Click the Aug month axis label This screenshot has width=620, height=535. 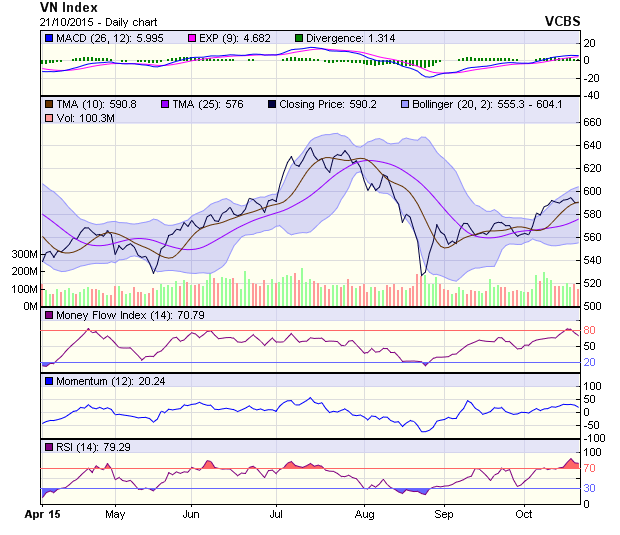click(365, 514)
